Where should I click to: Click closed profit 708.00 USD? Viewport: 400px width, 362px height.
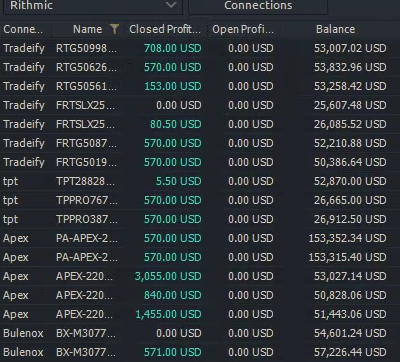coord(172,48)
